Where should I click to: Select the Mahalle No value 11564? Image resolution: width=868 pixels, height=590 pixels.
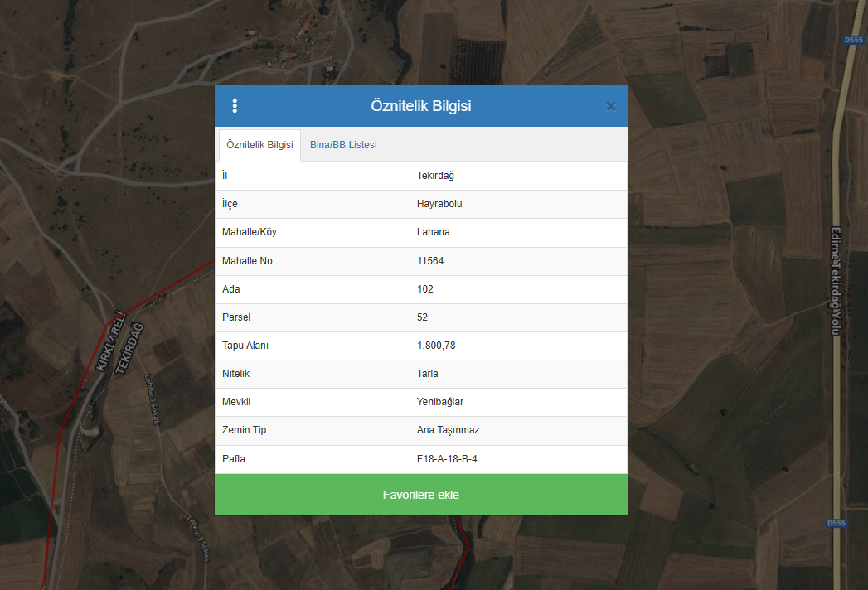pyautogui.click(x=430, y=261)
